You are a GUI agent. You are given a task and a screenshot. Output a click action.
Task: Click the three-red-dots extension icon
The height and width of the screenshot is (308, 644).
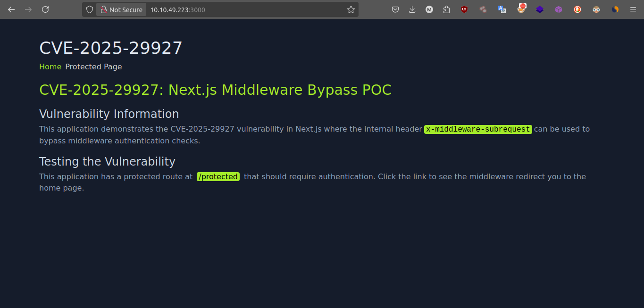483,9
